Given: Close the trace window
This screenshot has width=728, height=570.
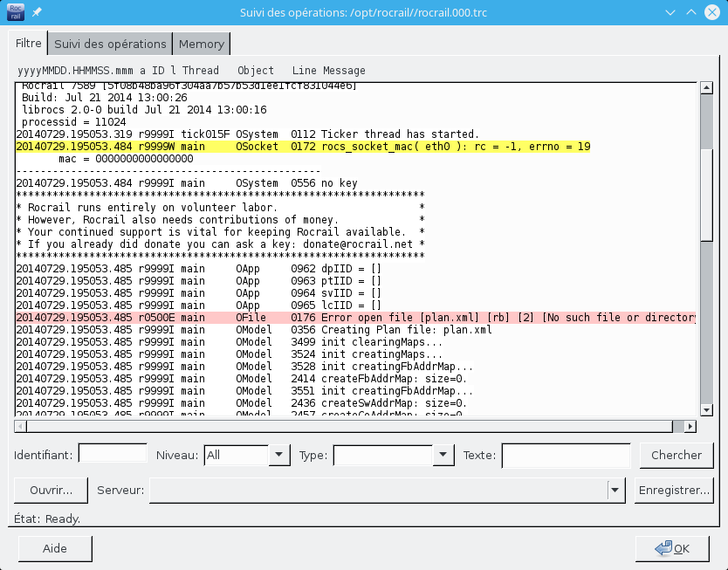Looking at the screenshot, I should [711, 14].
